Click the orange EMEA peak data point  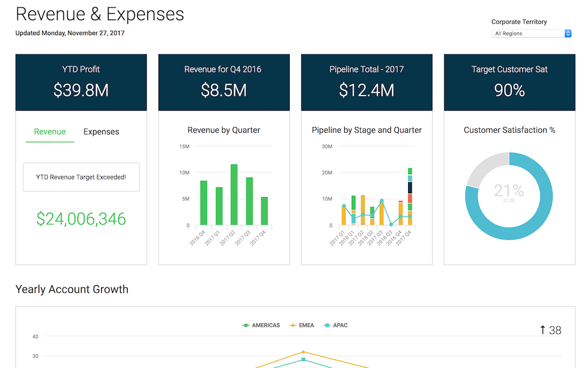pyautogui.click(x=303, y=352)
